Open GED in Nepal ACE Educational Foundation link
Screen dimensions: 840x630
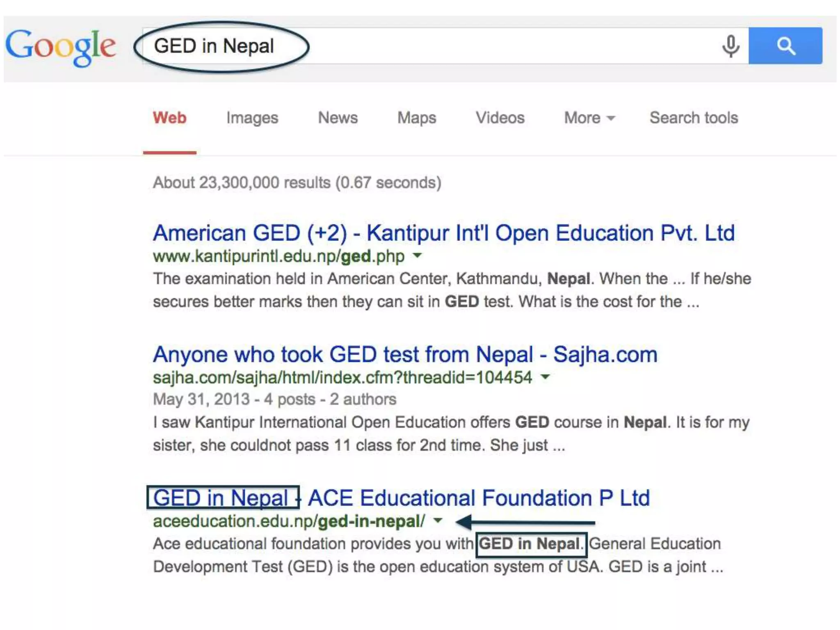click(401, 498)
